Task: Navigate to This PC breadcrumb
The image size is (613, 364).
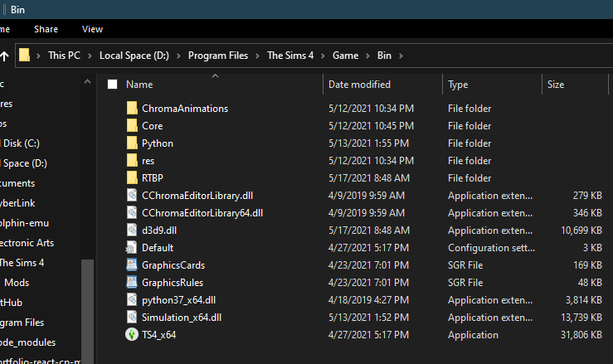Action: (x=64, y=56)
